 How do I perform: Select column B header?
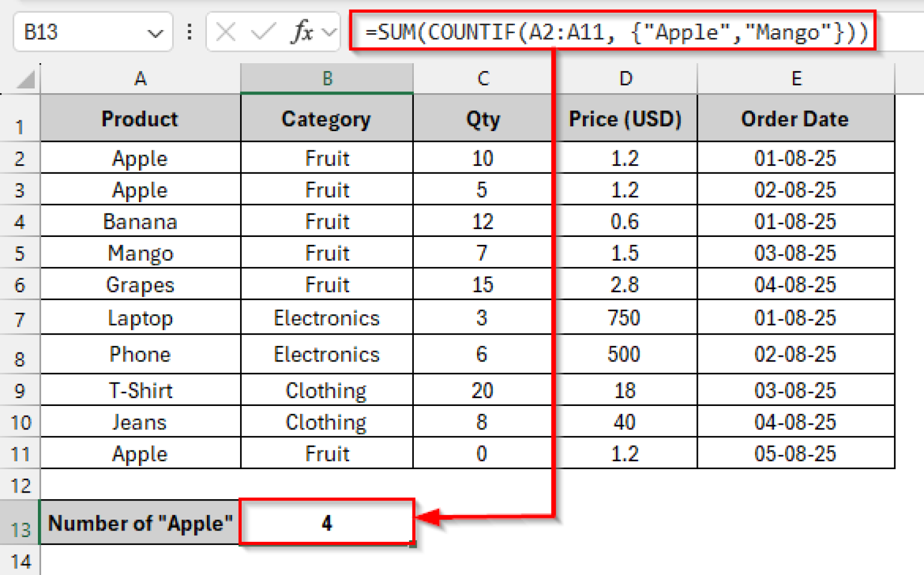[x=327, y=79]
